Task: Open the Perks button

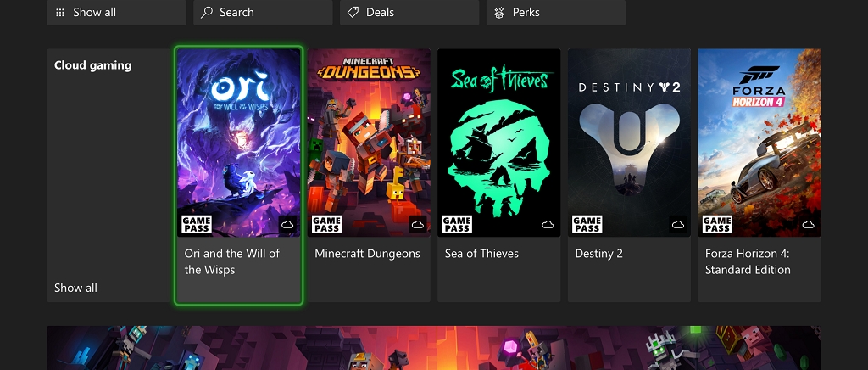Action: click(x=556, y=12)
